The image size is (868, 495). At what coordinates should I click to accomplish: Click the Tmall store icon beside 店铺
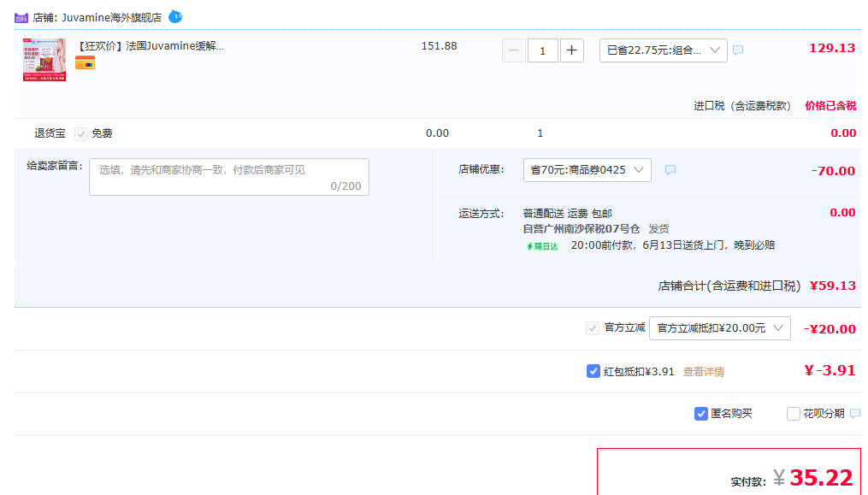[21, 18]
